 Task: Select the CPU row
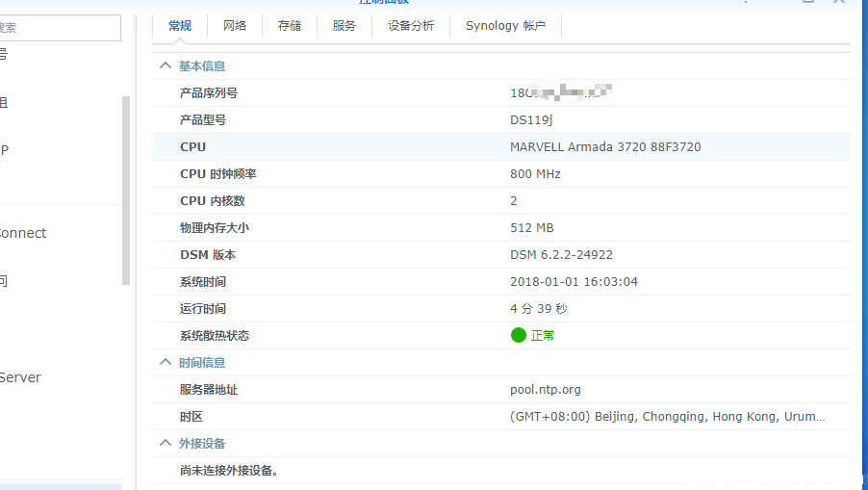click(x=501, y=147)
